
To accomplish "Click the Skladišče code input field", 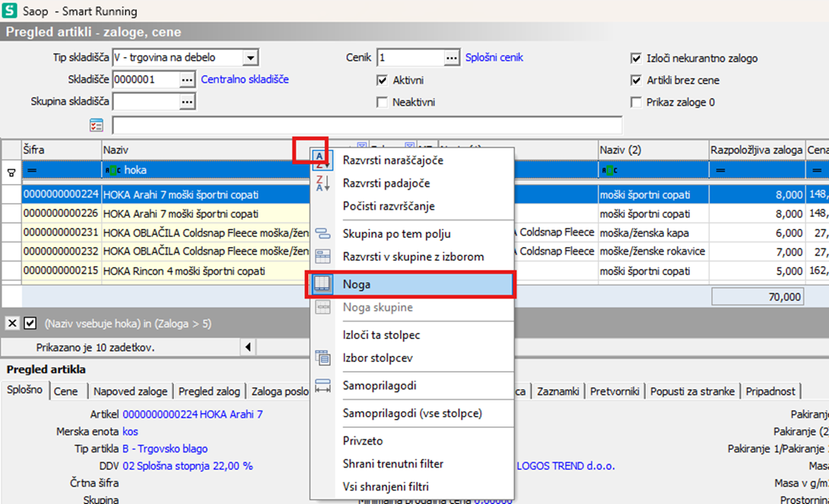I will click(146, 80).
